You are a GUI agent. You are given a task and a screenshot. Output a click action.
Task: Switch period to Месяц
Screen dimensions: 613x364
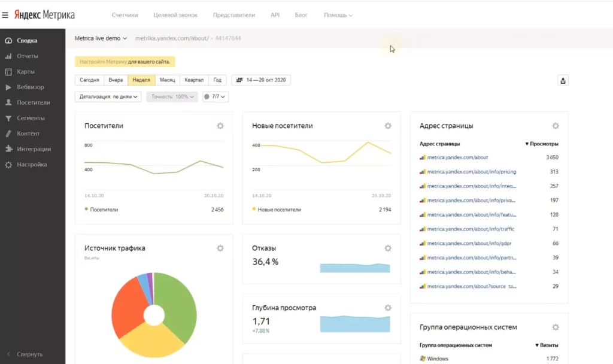click(168, 80)
